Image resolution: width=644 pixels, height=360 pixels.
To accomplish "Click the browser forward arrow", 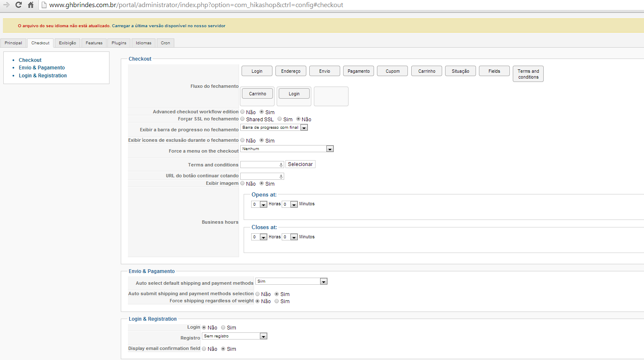I will 6,5.
